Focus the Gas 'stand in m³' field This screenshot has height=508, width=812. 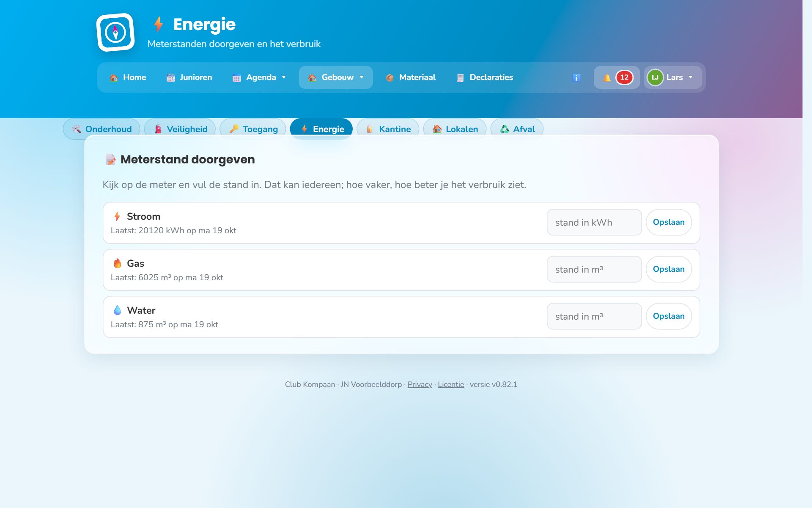click(x=594, y=269)
